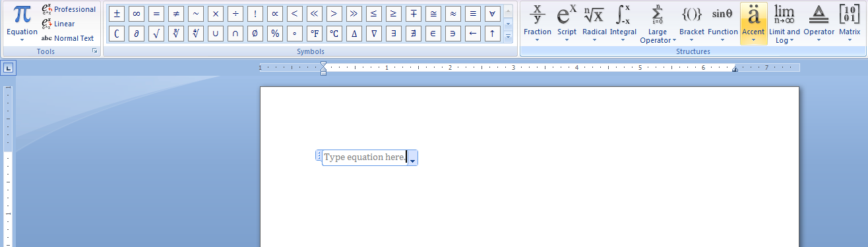
Task: Insert the empty set symbol
Action: [x=255, y=34]
